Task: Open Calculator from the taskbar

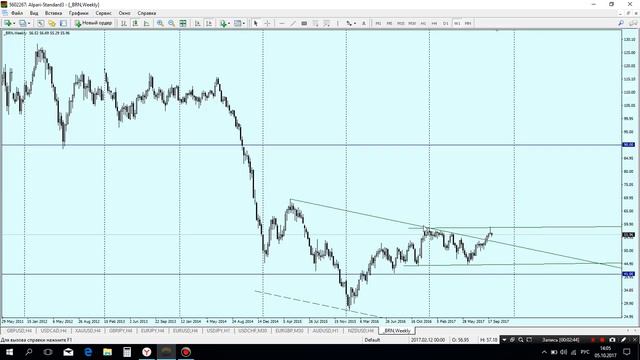Action: 127,352
